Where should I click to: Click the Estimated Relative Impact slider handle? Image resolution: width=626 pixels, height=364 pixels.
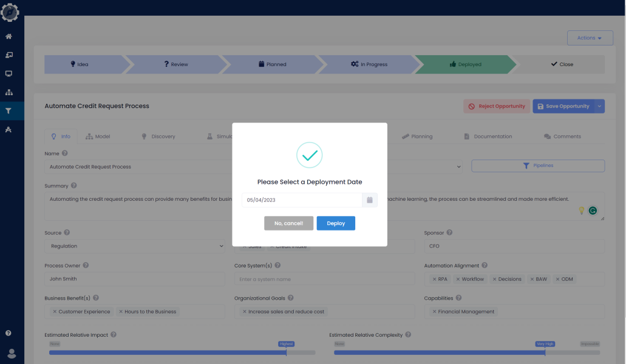tap(286, 352)
